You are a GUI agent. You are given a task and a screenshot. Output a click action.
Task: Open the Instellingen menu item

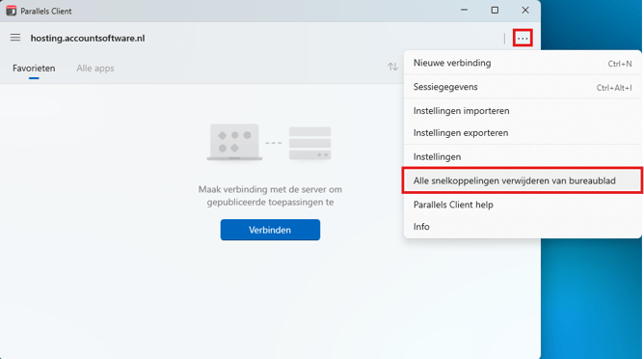tap(523, 156)
